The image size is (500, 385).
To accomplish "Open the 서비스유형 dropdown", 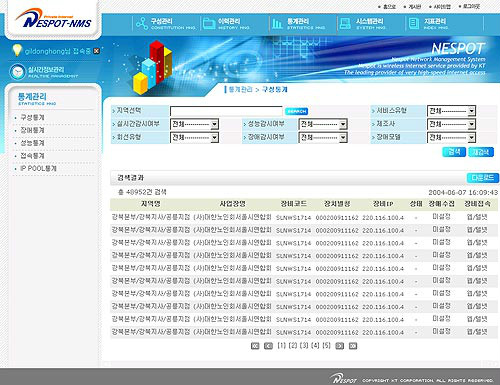I will (452, 111).
